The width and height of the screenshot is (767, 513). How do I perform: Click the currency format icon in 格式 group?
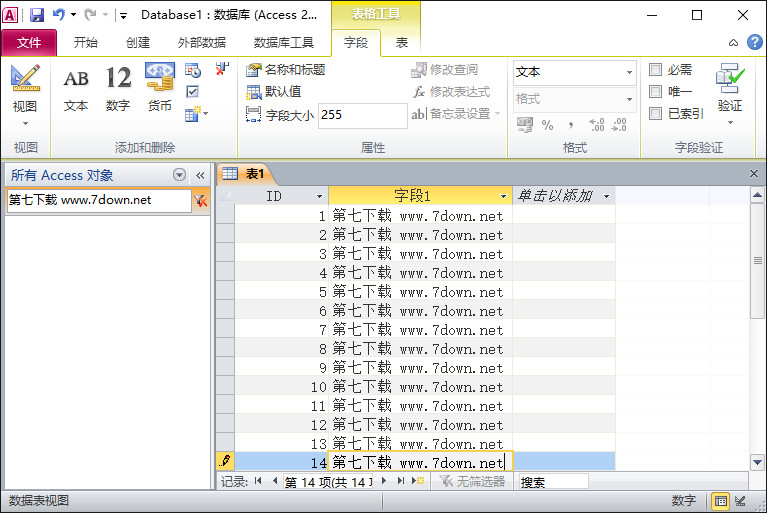pyautogui.click(x=525, y=125)
